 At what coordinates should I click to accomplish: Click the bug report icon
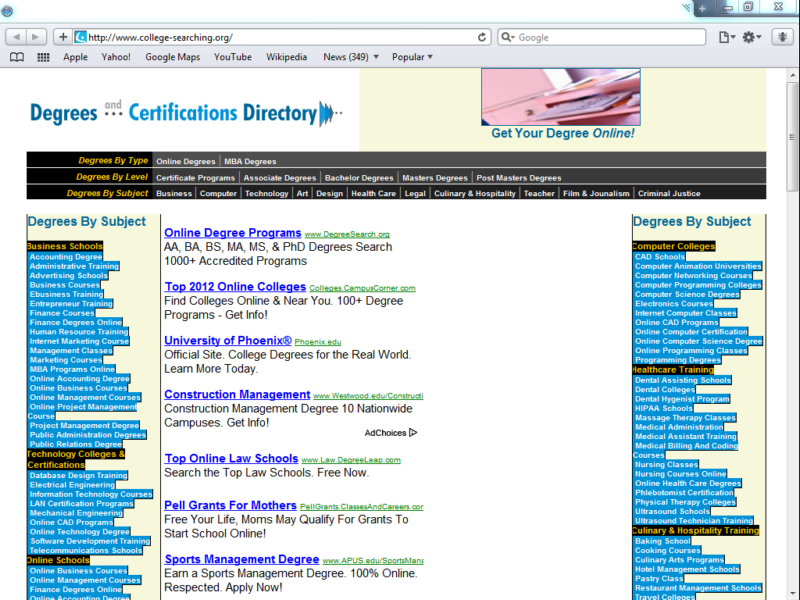click(x=782, y=37)
